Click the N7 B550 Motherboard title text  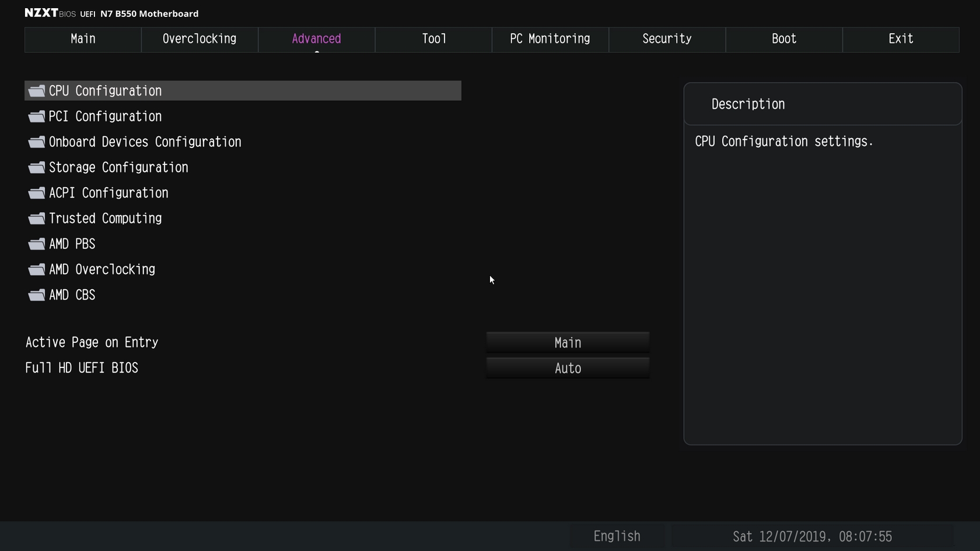tap(149, 13)
